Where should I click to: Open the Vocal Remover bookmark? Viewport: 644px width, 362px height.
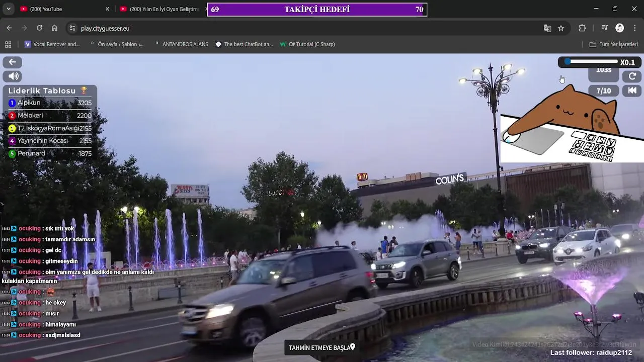52,44
